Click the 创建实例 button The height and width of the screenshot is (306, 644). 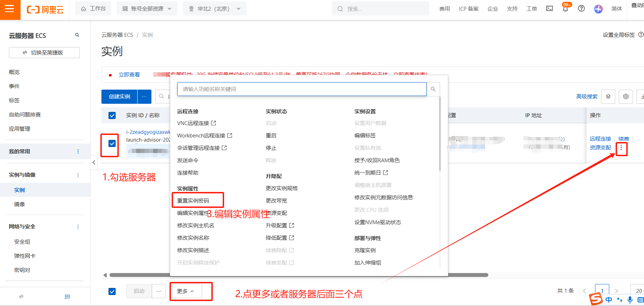click(120, 96)
